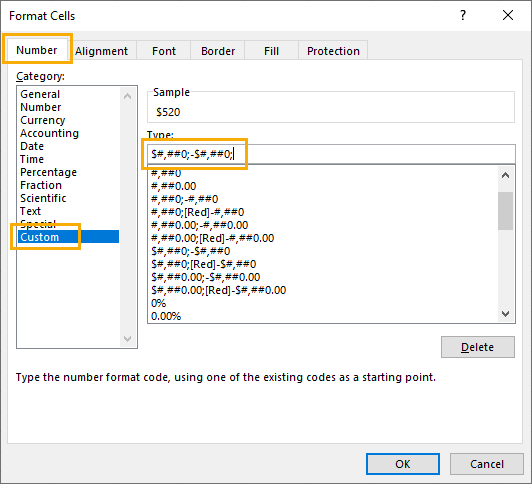Close the Format Cells dialog
The height and width of the screenshot is (484, 532).
508,15
